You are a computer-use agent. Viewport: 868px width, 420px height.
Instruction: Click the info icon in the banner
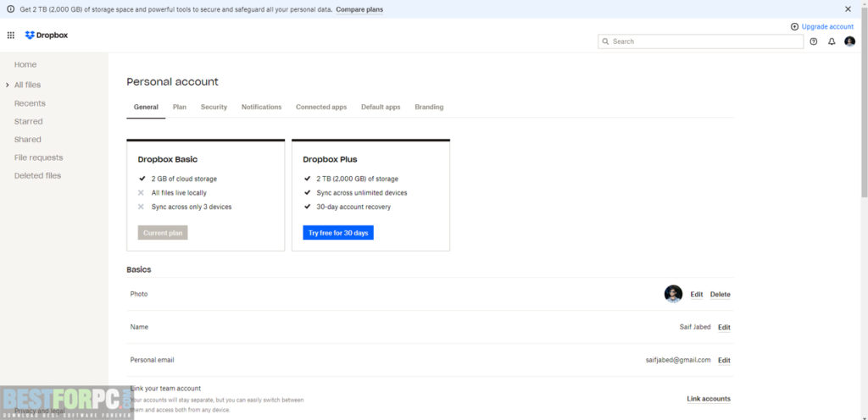[10, 9]
